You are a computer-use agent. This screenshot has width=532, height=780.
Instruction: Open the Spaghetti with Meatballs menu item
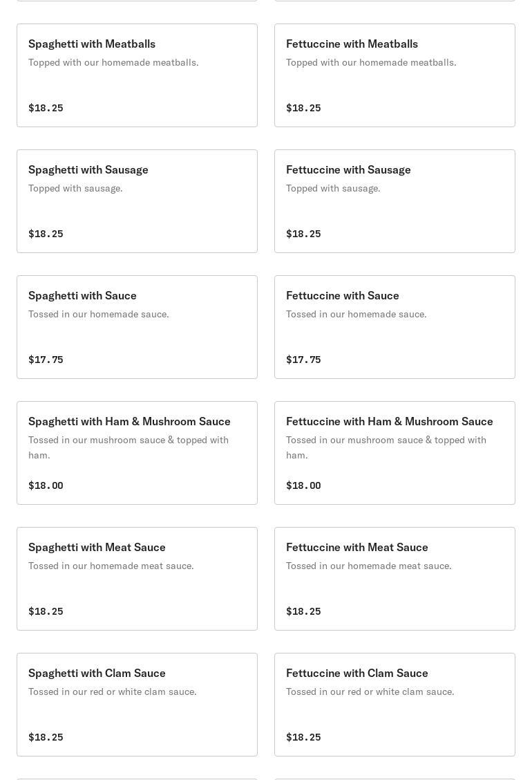pyautogui.click(x=137, y=75)
